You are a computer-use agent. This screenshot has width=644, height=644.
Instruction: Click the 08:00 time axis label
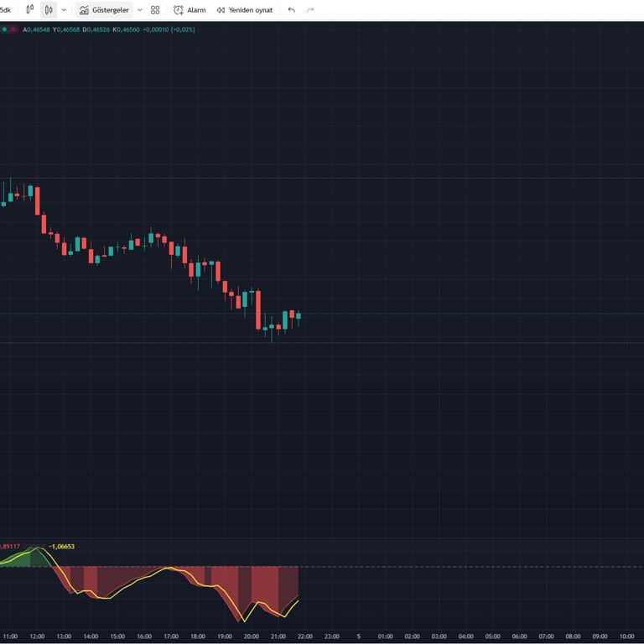574,636
